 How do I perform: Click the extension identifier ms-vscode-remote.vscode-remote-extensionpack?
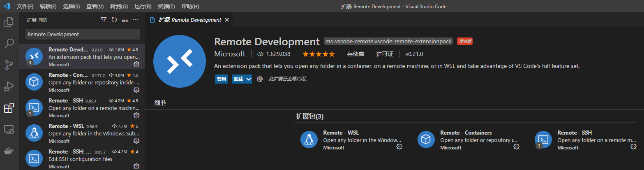pos(388,41)
